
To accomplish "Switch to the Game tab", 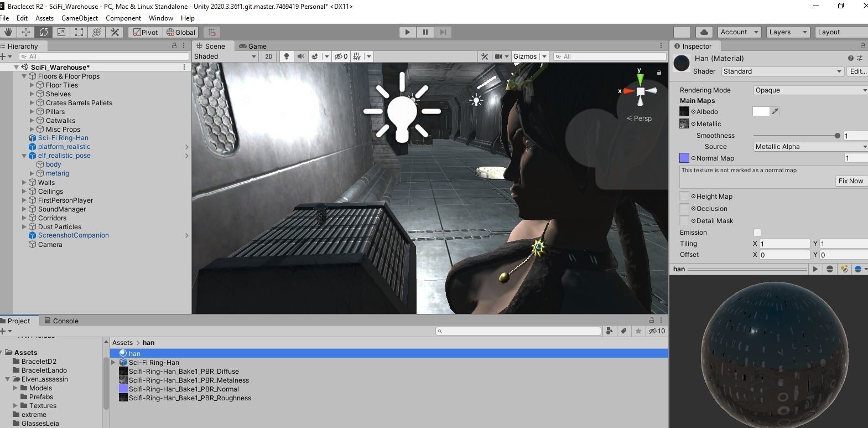I will point(253,47).
